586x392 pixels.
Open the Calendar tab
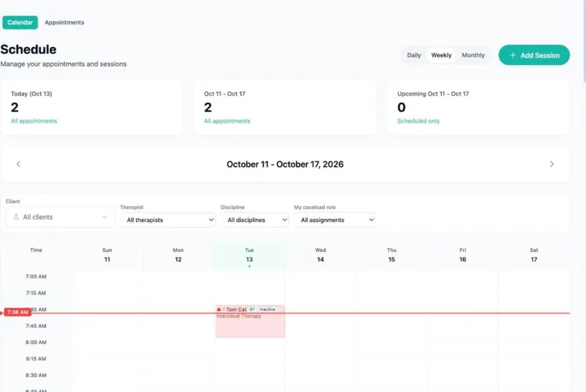click(x=20, y=22)
